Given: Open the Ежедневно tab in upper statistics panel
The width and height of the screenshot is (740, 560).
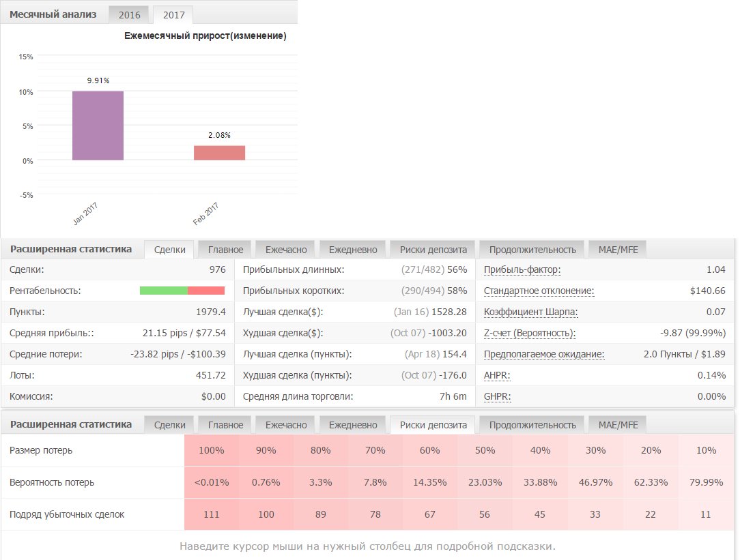Looking at the screenshot, I should 353,250.
